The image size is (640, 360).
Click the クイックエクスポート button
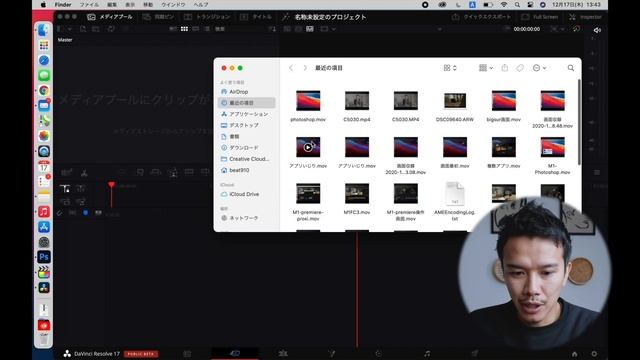point(482,17)
